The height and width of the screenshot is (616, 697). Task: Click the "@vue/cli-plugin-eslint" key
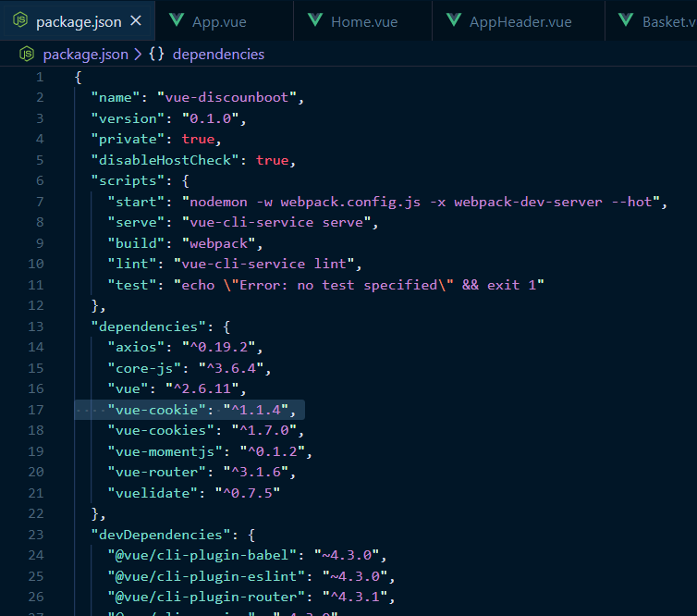click(206, 576)
